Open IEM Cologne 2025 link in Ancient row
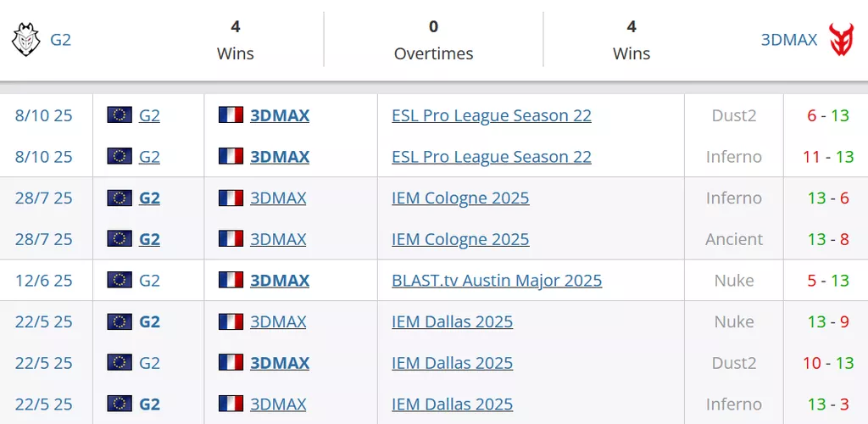The height and width of the screenshot is (424, 868). (x=460, y=239)
